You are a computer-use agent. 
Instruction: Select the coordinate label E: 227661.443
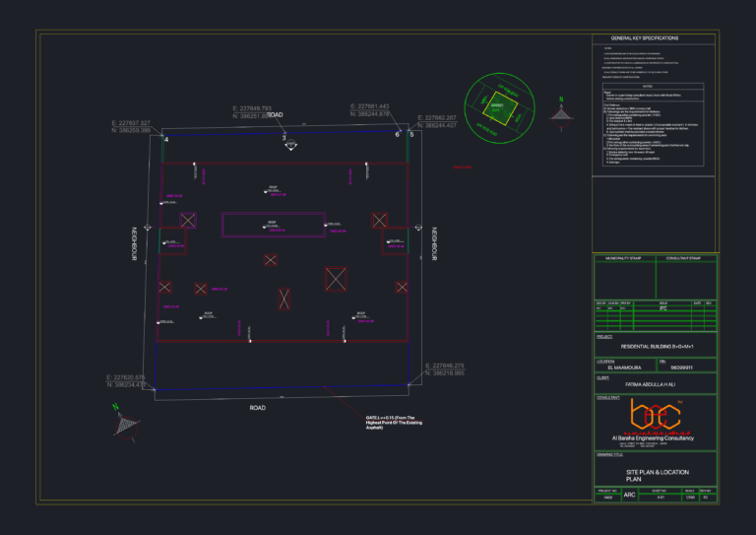370,106
